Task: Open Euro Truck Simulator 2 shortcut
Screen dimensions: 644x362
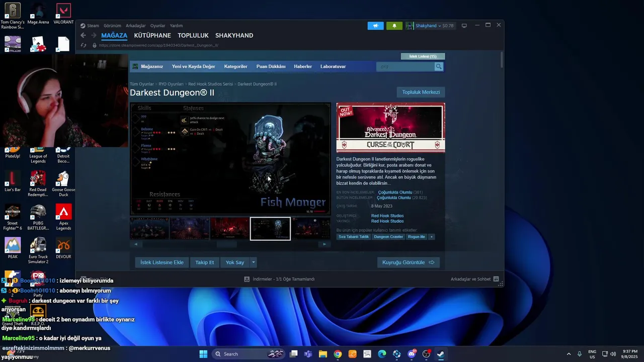Action: pyautogui.click(x=38, y=251)
